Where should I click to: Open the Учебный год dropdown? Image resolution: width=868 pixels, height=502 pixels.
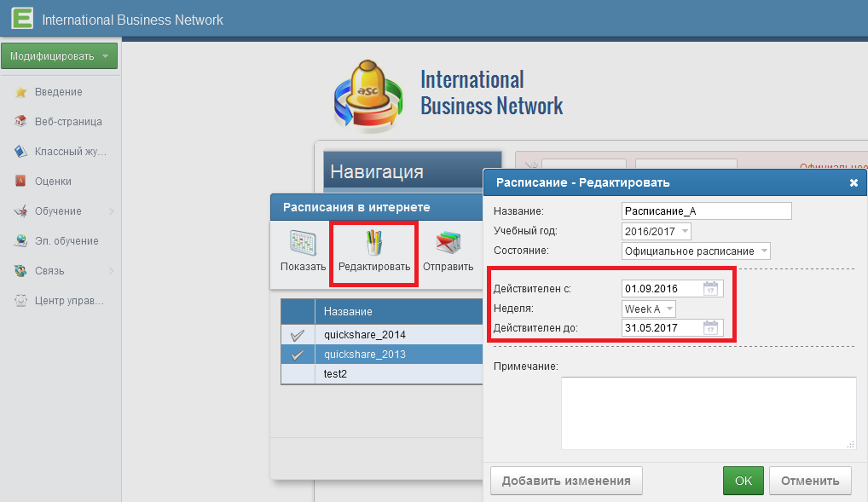(x=656, y=231)
